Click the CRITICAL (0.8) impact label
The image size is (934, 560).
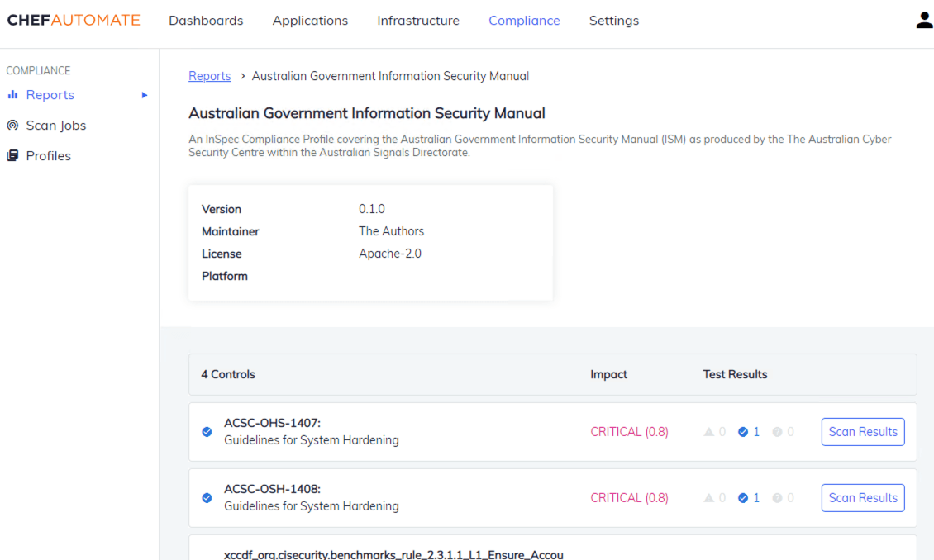coord(629,431)
